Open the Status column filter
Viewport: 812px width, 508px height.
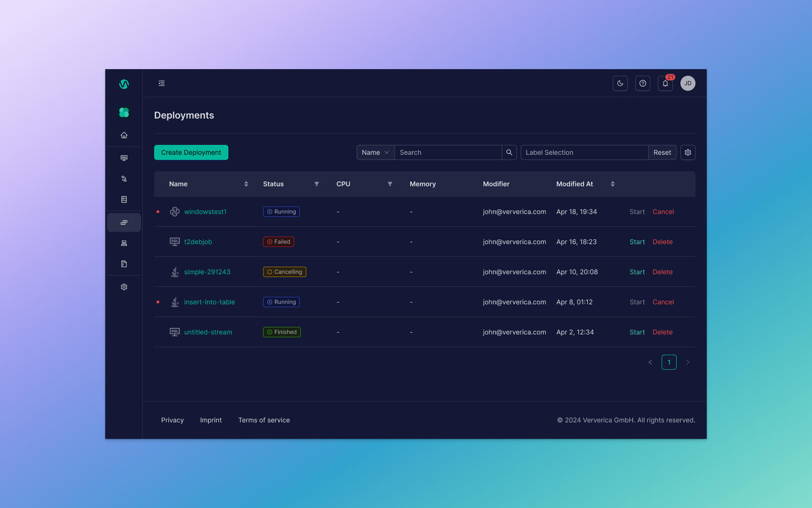pos(317,184)
